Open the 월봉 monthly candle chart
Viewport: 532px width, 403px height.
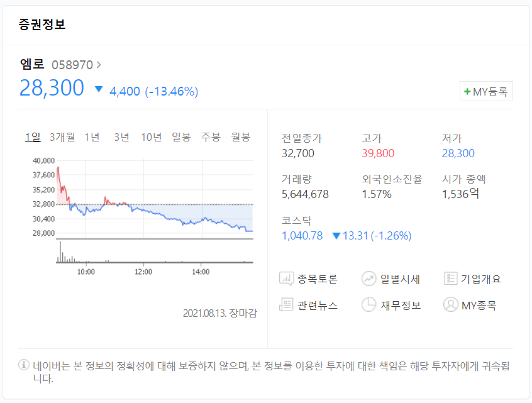241,137
